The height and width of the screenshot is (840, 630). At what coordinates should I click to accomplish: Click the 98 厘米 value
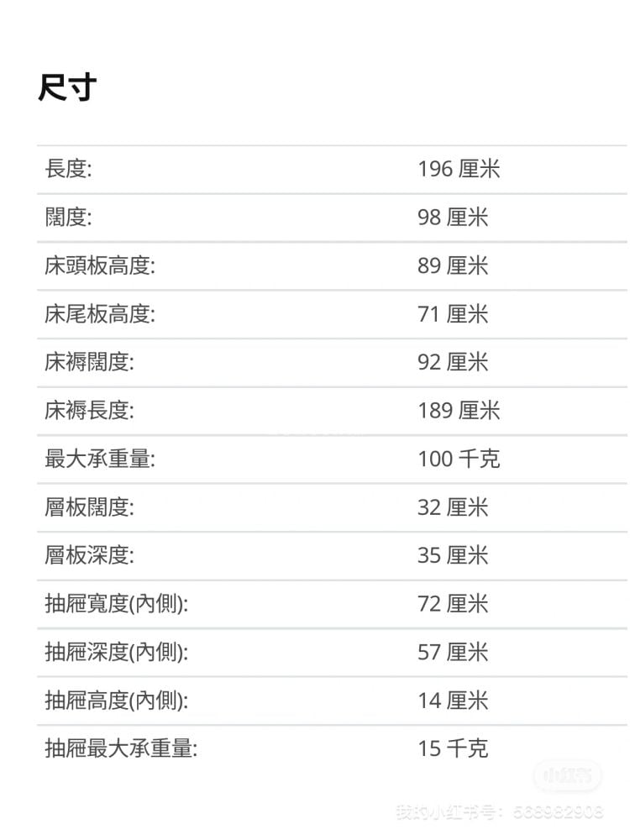tap(453, 217)
